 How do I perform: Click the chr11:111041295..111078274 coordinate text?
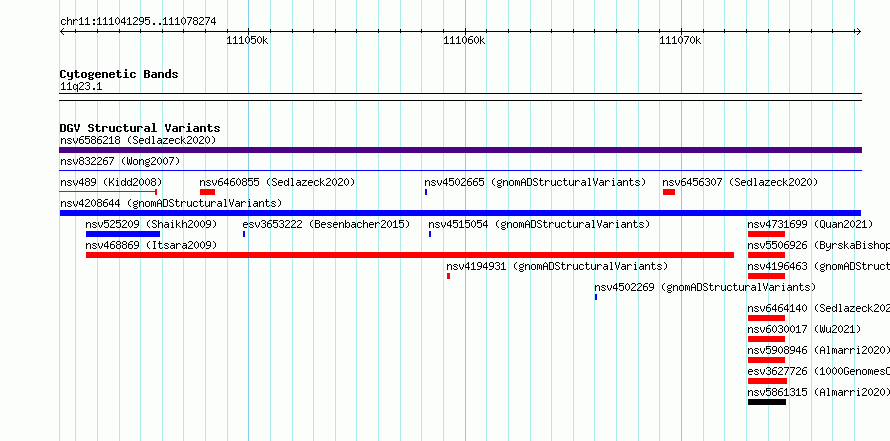point(138,22)
